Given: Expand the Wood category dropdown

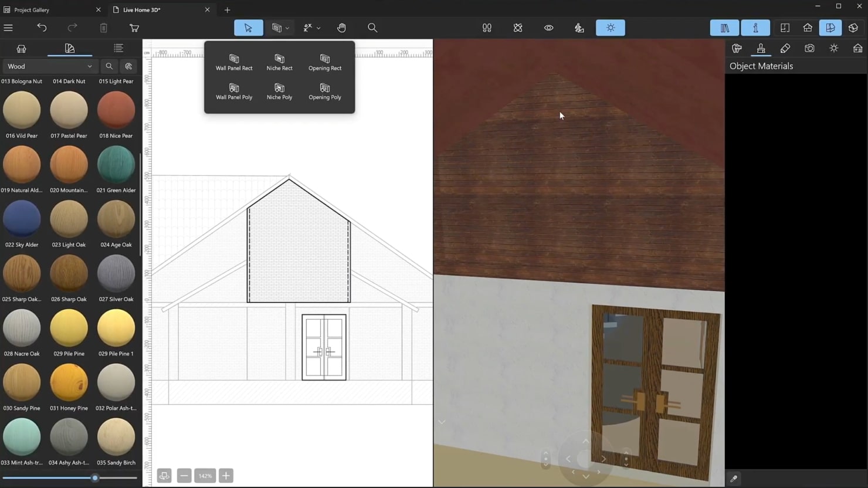Looking at the screenshot, I should pos(49,66).
